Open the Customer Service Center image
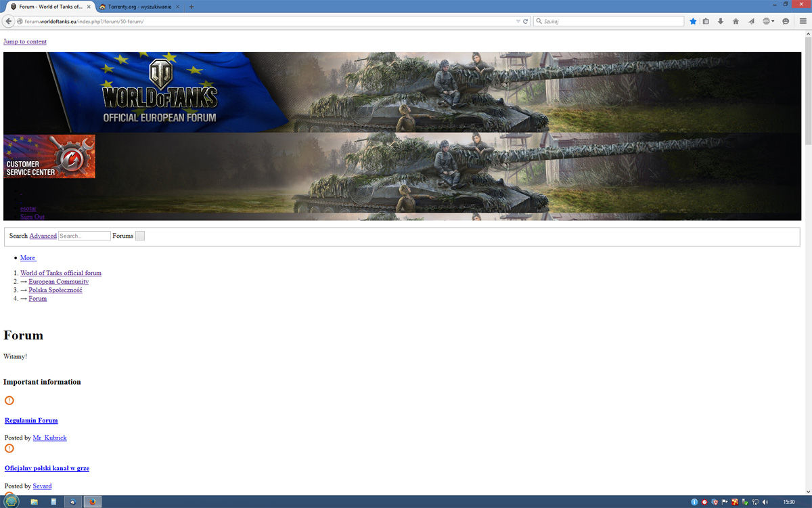This screenshot has width=812, height=508. coord(49,156)
